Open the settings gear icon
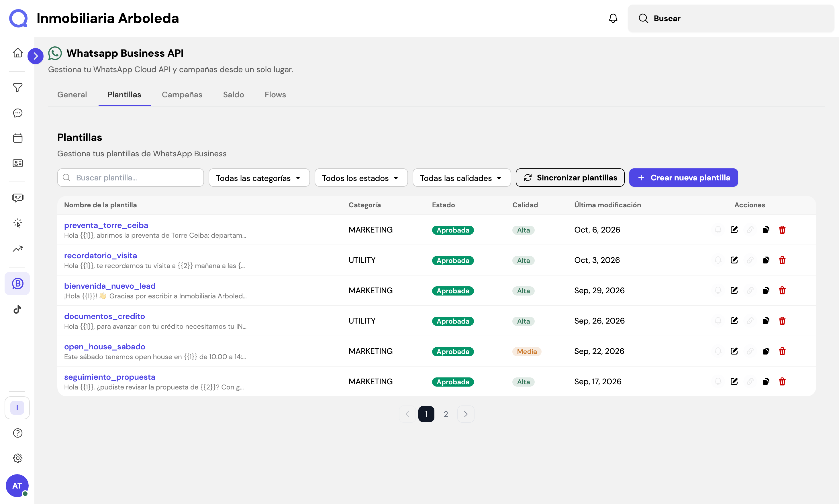Screen dimensions: 839x504 [x=18, y=458]
